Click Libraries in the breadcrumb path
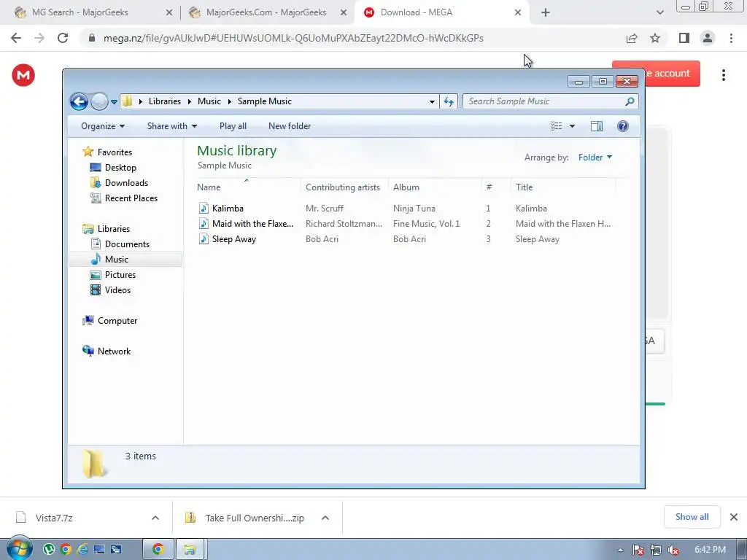This screenshot has width=747, height=560. pyautogui.click(x=165, y=101)
